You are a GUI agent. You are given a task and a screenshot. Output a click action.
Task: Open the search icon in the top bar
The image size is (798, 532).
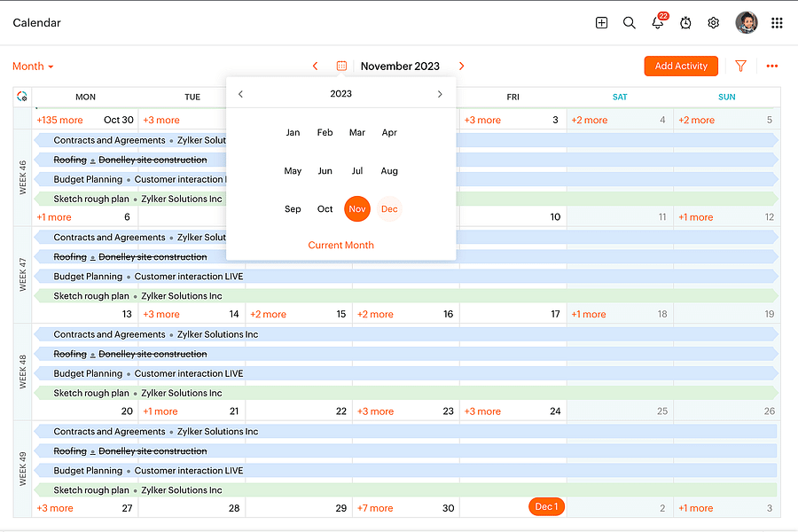(630, 22)
